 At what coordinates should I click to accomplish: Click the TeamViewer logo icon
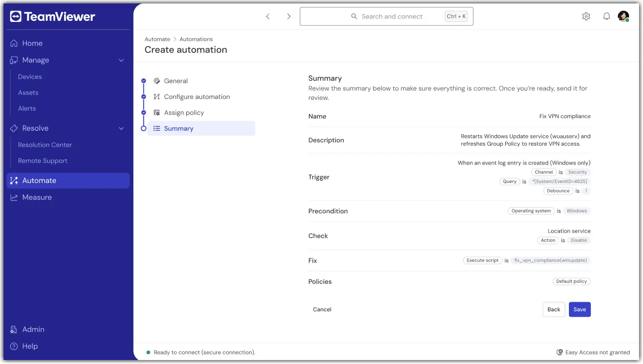15,16
